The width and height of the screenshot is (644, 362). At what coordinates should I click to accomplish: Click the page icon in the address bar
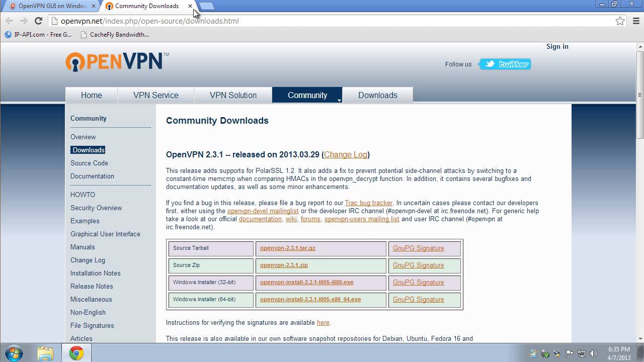(x=55, y=21)
